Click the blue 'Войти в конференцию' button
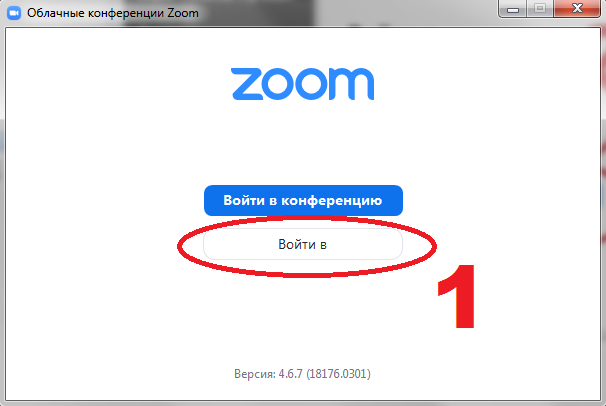Screen dimensions: 606x406 click(x=303, y=200)
